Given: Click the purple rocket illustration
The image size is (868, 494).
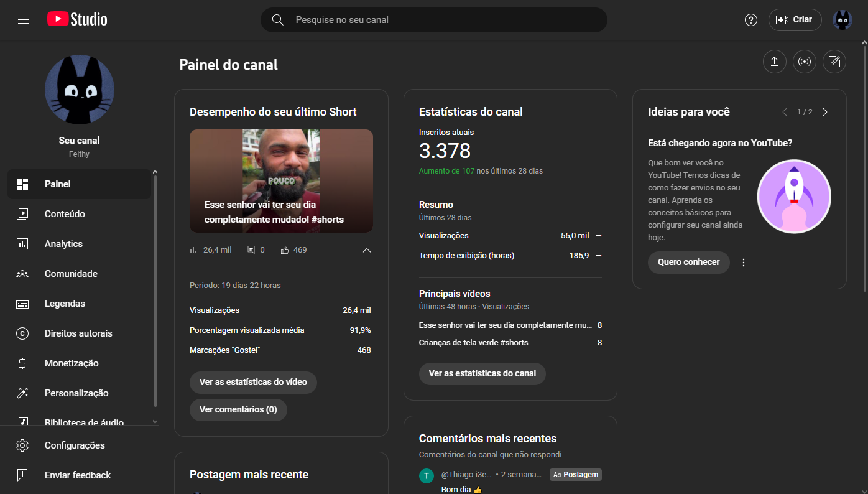Looking at the screenshot, I should 794,197.
